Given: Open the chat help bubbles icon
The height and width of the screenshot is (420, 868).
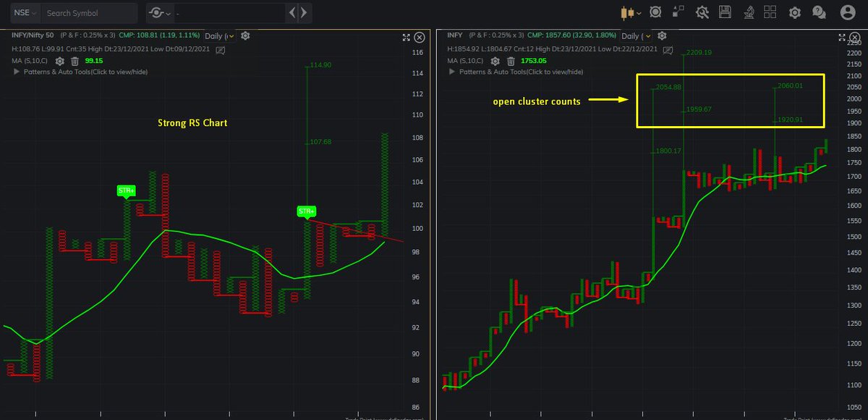Looking at the screenshot, I should 819,12.
